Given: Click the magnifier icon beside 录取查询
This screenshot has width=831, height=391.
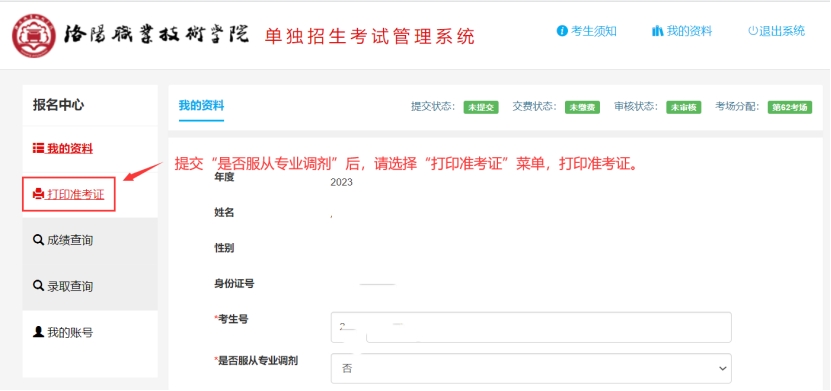Looking at the screenshot, I should click(x=38, y=286).
